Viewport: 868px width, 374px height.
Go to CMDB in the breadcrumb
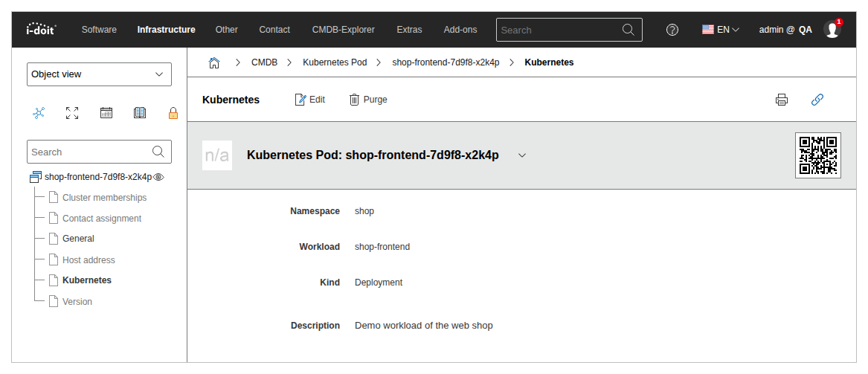[x=265, y=62]
